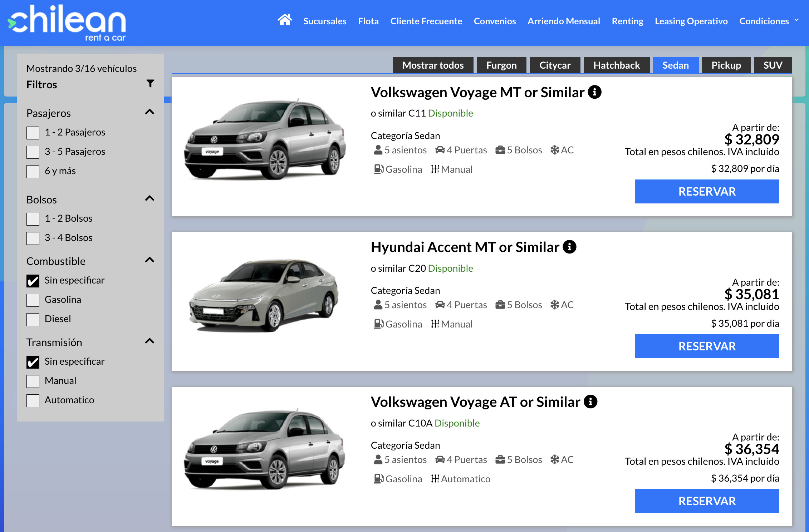Select the Hatchback vehicle tab
The image size is (809, 532).
pos(617,65)
